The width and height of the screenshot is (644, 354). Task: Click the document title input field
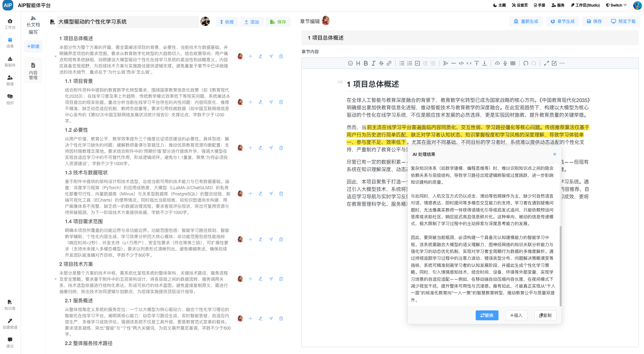(x=128, y=22)
